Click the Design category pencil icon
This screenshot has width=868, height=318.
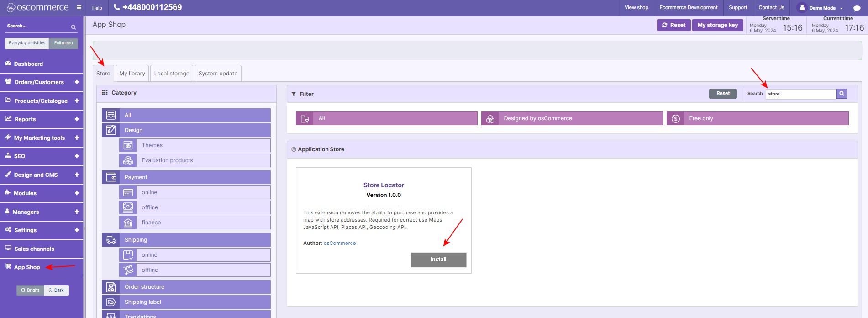click(x=111, y=130)
